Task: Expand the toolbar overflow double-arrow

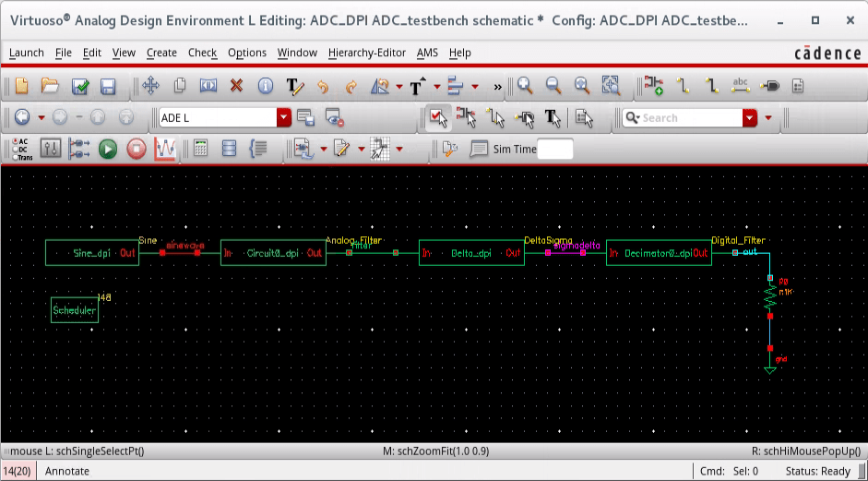Action: pos(498,87)
